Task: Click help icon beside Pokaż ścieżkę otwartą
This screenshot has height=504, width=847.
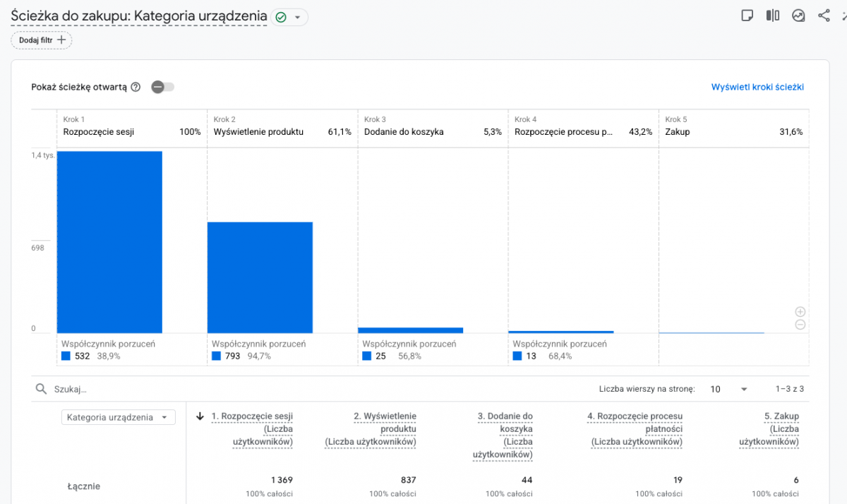Action: pos(136,87)
